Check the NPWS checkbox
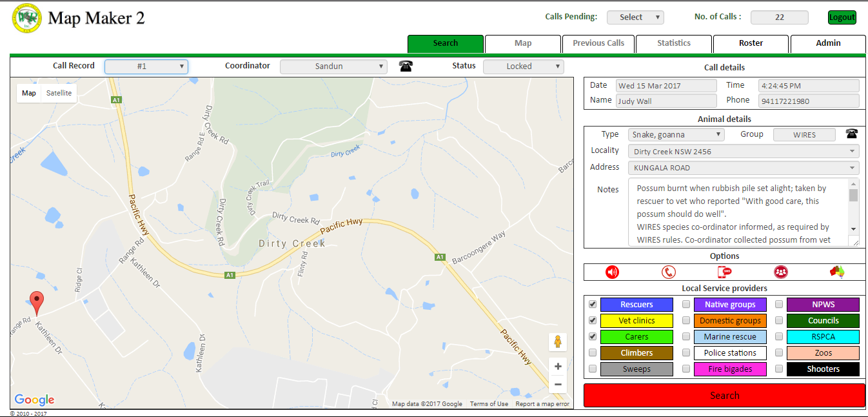 coord(779,304)
